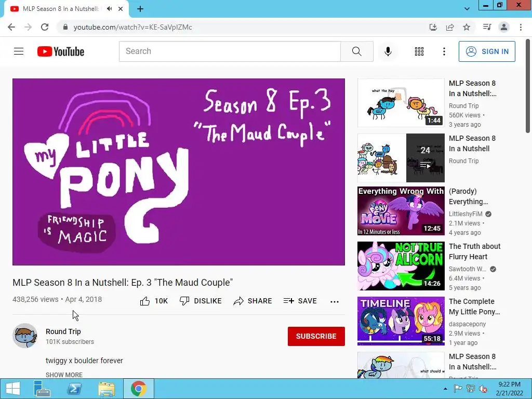The image size is (532, 399).
Task: Install app icon in address bar
Action: tap(433, 27)
